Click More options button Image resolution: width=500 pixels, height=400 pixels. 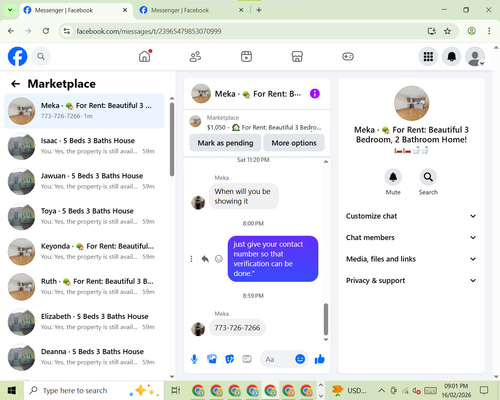pyautogui.click(x=294, y=143)
